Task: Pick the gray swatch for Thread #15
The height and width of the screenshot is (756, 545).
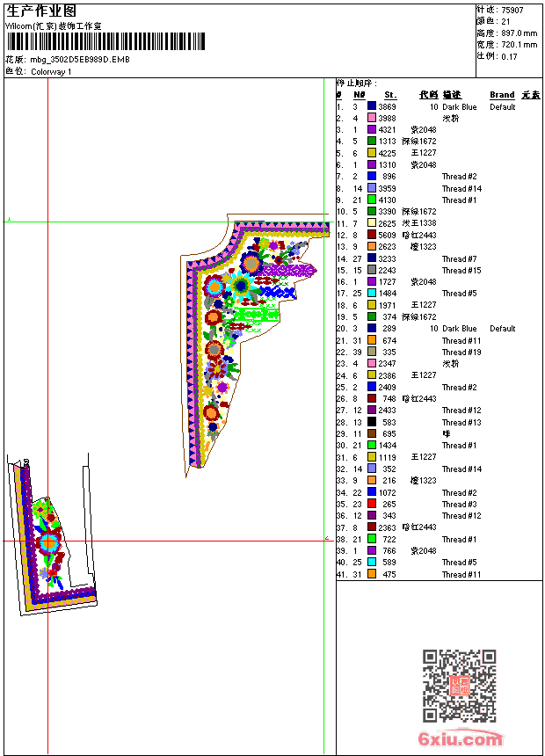Action: tap(372, 270)
